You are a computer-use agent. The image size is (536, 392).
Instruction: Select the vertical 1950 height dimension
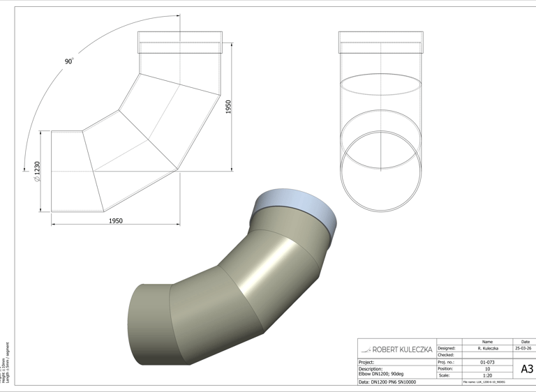[x=228, y=107]
